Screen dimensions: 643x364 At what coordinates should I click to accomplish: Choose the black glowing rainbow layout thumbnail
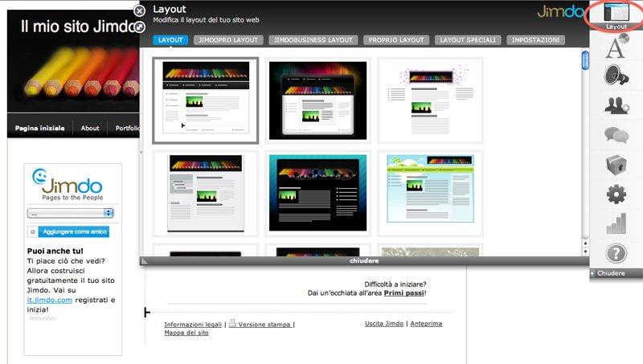317,100
